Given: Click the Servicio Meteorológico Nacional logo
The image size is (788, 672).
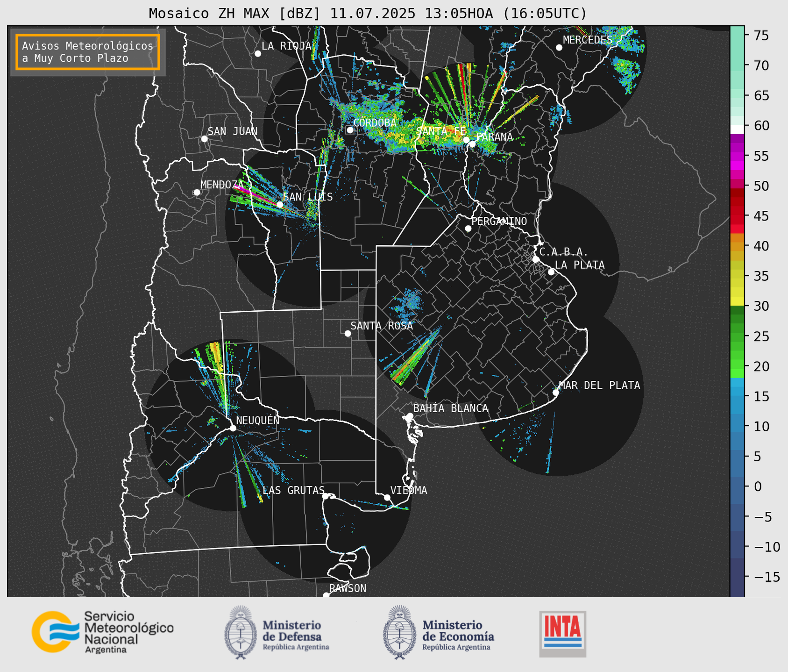Looking at the screenshot, I should (103, 632).
